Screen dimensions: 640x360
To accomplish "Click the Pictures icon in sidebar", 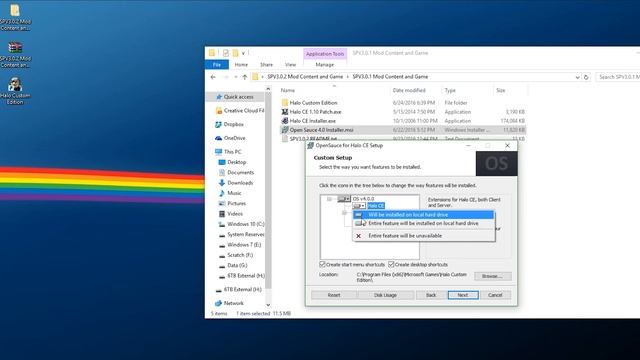I will pyautogui.click(x=222, y=203).
